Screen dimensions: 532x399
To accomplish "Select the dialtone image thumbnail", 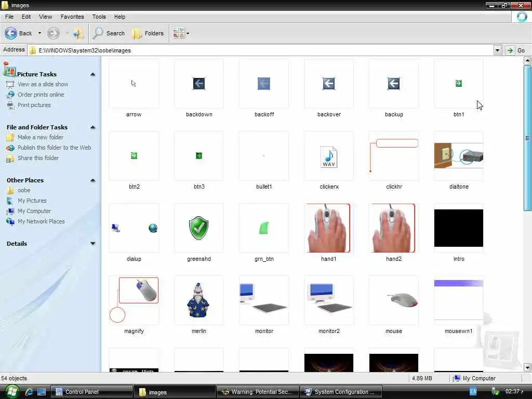I will 459,156.
